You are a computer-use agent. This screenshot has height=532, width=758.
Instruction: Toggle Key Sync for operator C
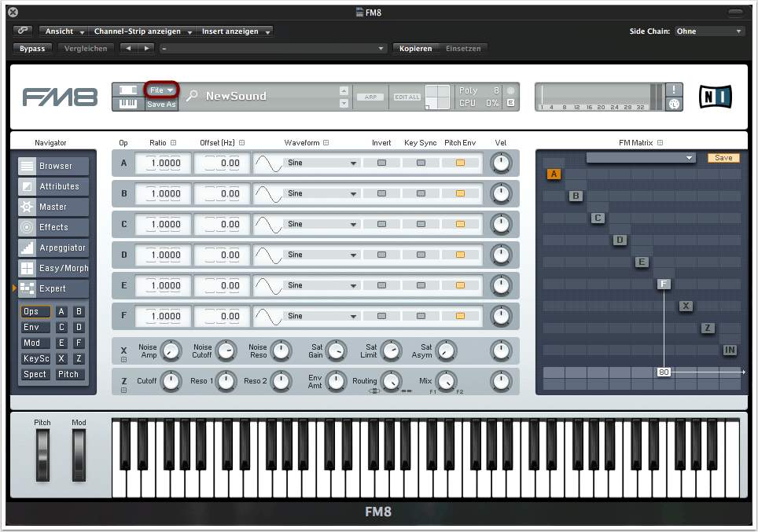[x=421, y=224]
